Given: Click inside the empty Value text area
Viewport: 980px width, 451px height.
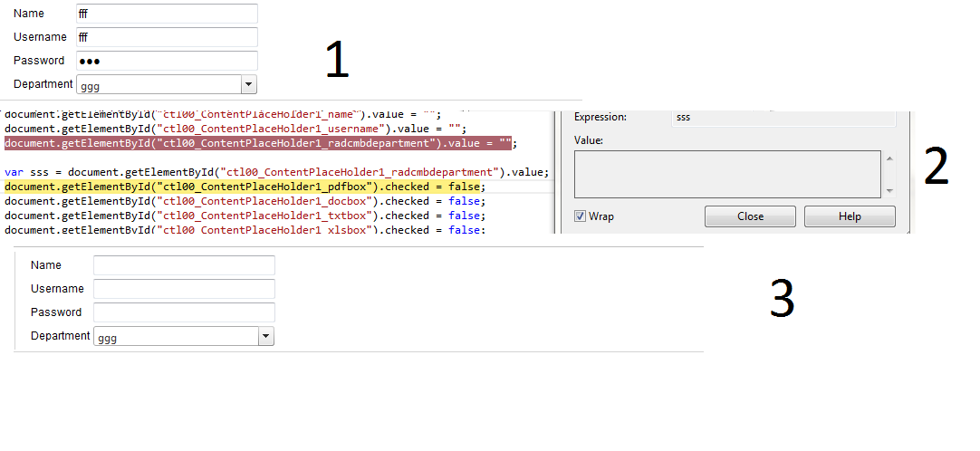Looking at the screenshot, I should [x=727, y=174].
